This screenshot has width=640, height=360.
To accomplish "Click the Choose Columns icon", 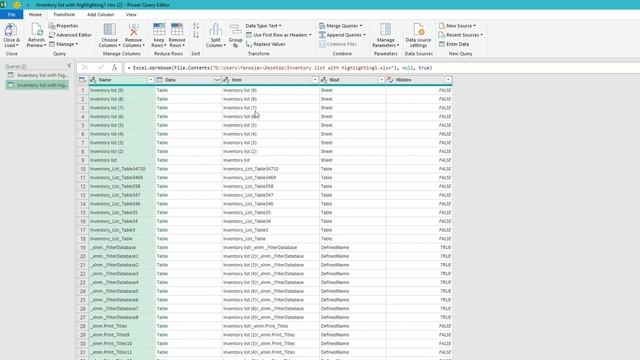I will (109, 30).
